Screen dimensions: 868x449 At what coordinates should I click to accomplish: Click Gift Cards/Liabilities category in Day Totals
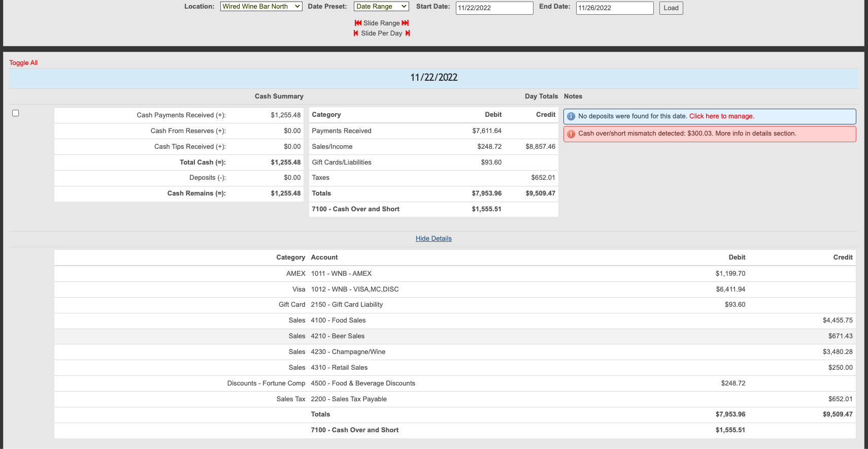pyautogui.click(x=342, y=163)
